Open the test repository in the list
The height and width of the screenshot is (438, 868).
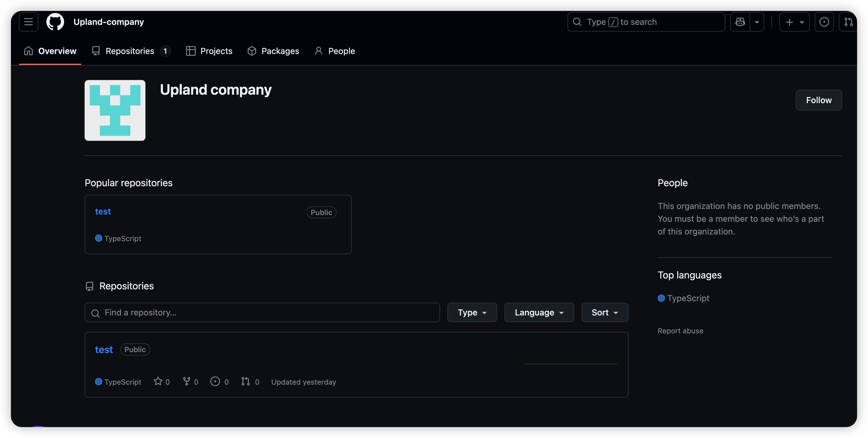[104, 349]
